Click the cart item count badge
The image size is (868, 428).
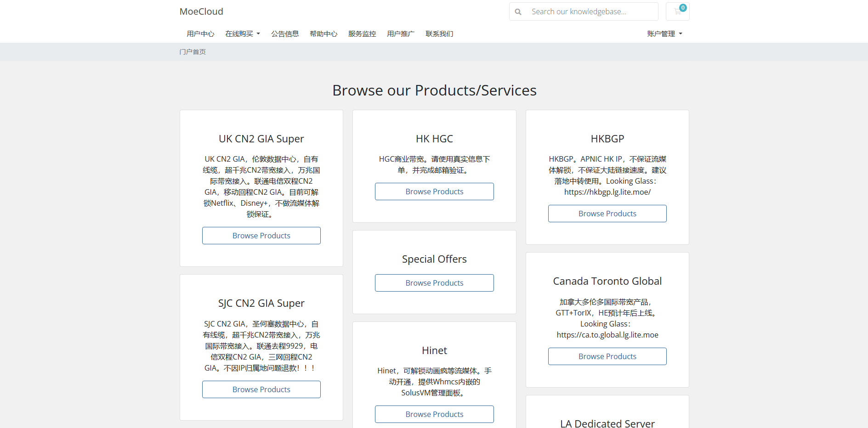pyautogui.click(x=683, y=8)
